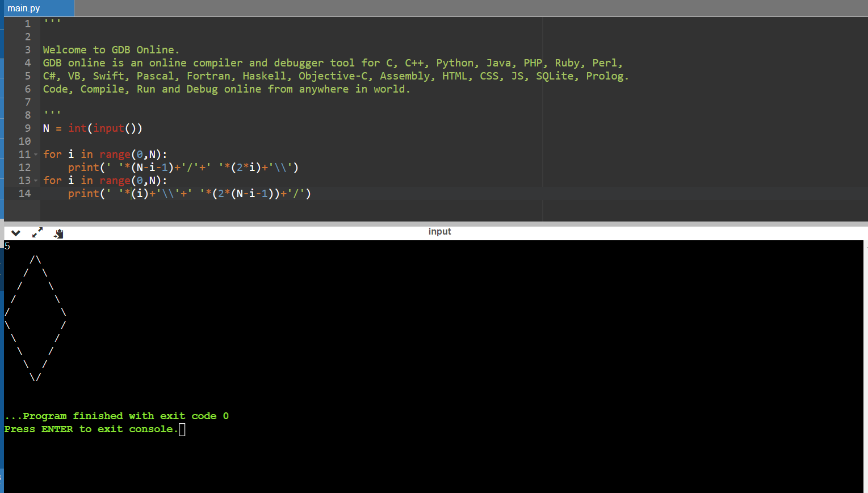Click the empty line 10 in the editor
The width and height of the screenshot is (868, 493).
pos(227,141)
